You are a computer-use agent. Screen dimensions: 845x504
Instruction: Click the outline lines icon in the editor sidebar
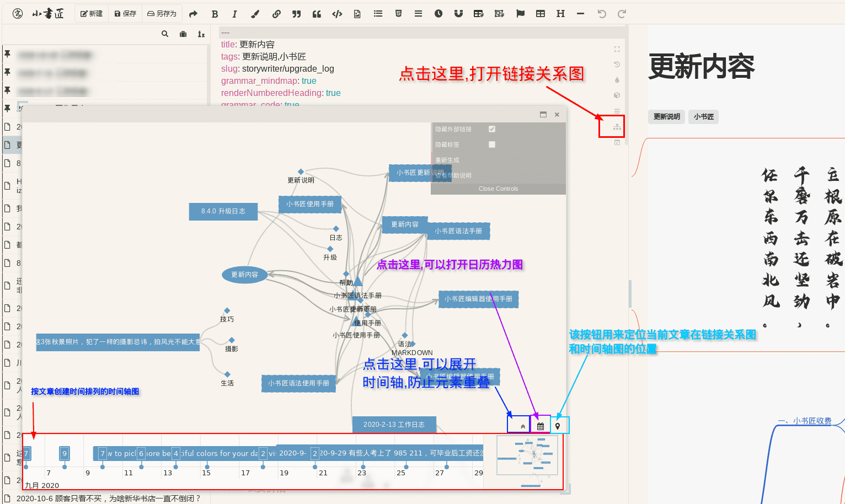point(617,111)
